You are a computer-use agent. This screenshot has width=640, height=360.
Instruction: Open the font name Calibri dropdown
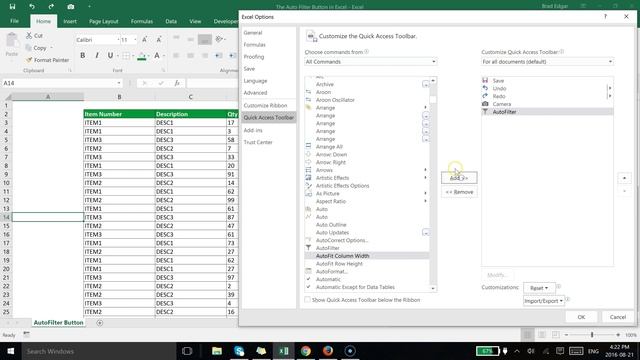pyautogui.click(x=118, y=40)
